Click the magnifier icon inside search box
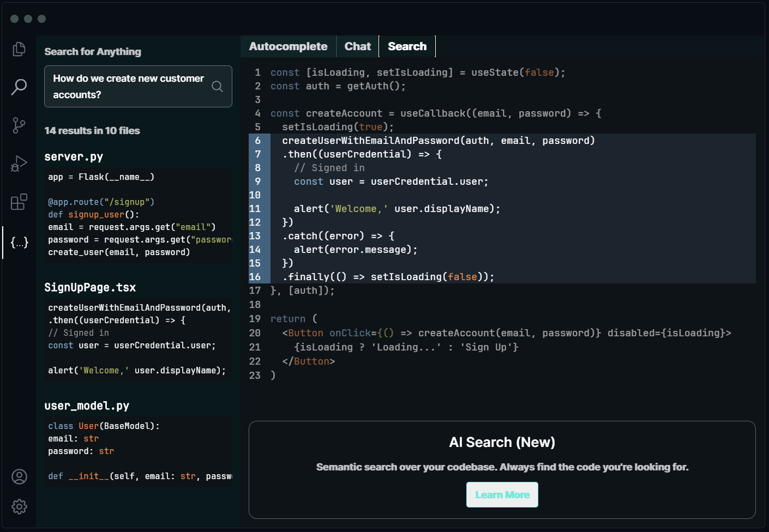Screen dimensions: 769x532 [217, 86]
